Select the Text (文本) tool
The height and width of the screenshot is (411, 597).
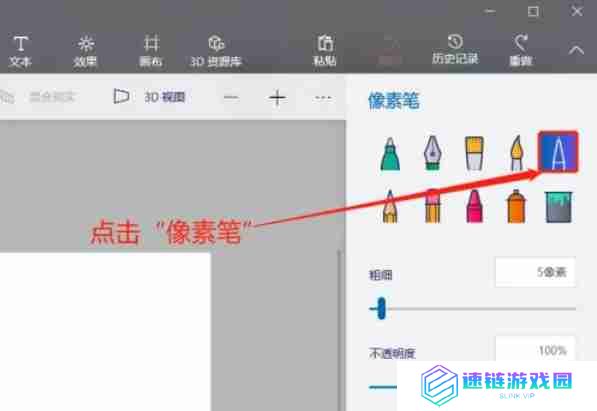pos(20,51)
